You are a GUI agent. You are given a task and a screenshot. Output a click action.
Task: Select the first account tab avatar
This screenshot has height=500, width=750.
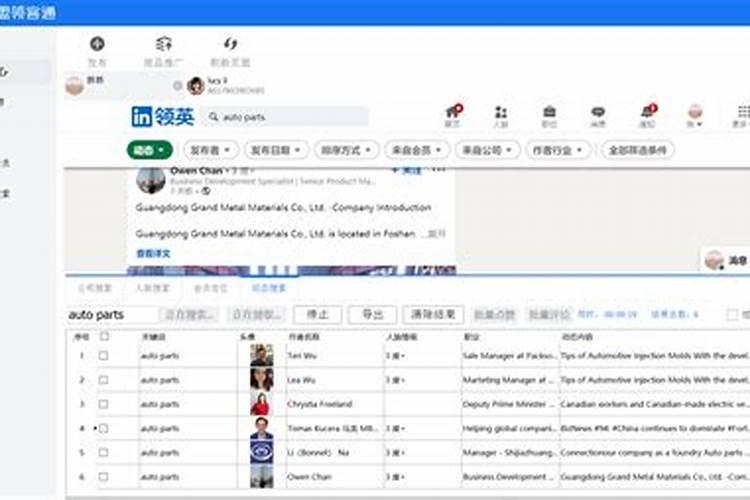[75, 86]
